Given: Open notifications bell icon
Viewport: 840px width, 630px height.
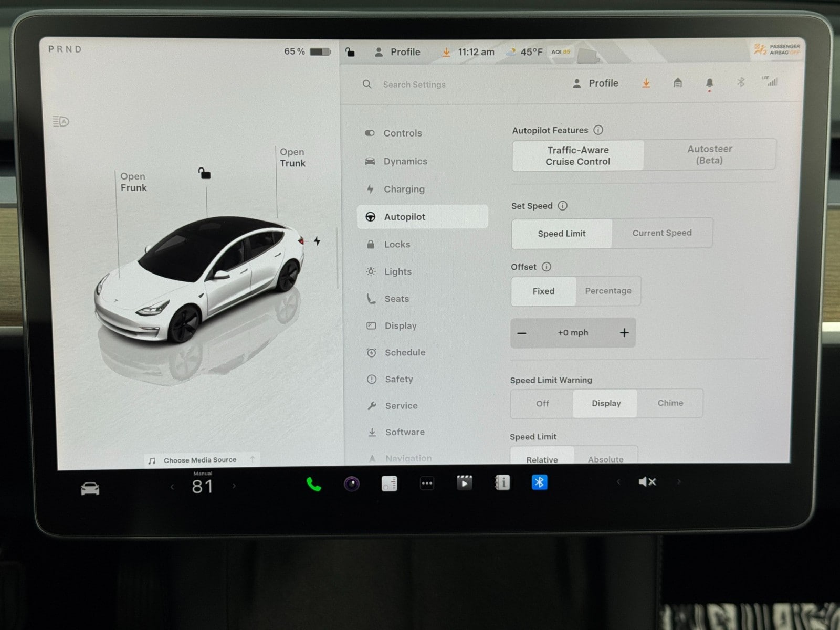Looking at the screenshot, I should click(709, 83).
